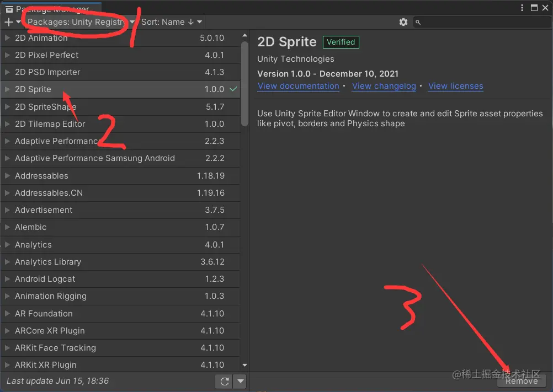This screenshot has height=392, width=553.
Task: Open the Package Manager settings gear
Action: [x=403, y=22]
